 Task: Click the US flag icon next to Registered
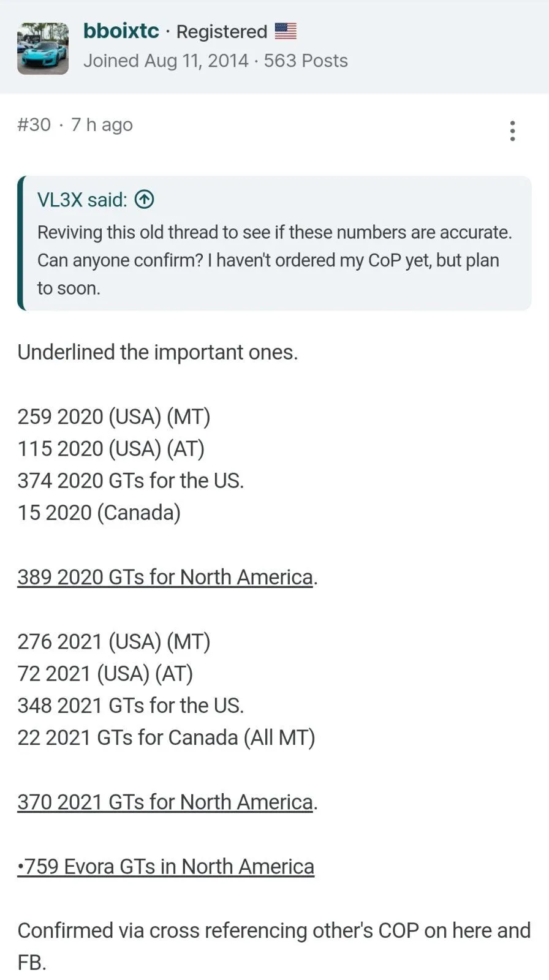pyautogui.click(x=286, y=31)
